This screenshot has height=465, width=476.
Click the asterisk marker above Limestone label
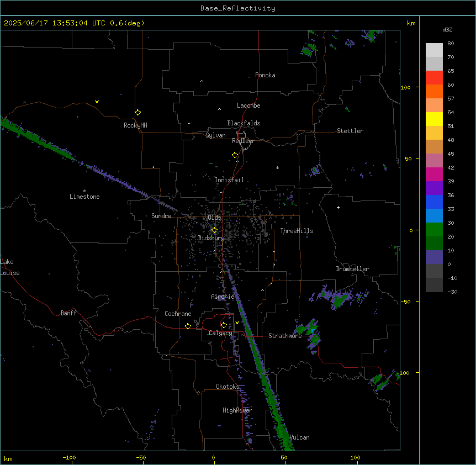point(84,191)
